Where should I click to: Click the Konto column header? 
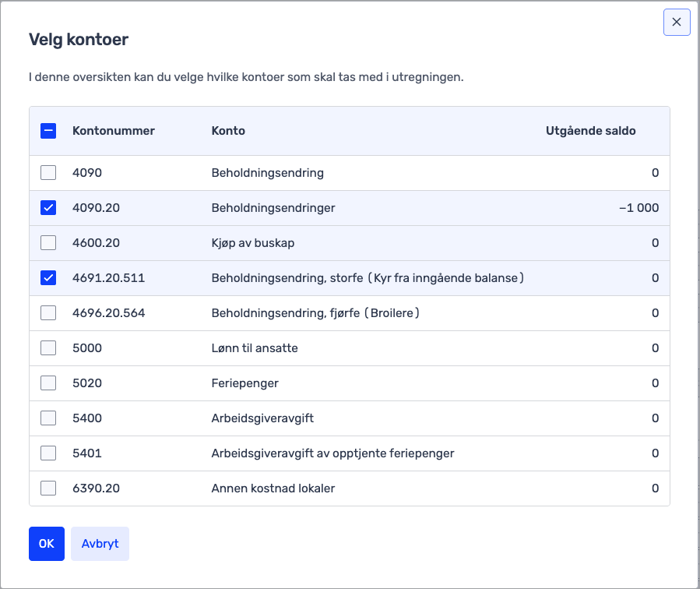point(228,131)
